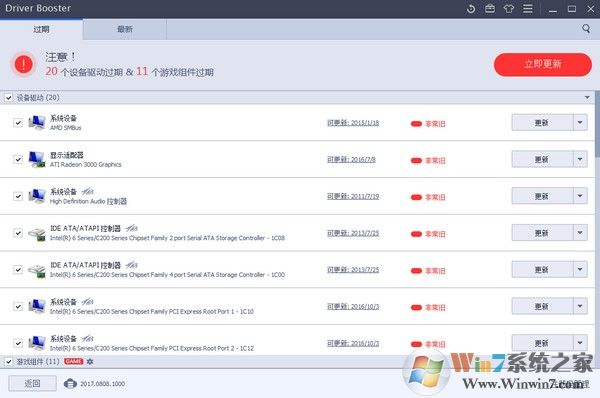Open the 2013/7/25 link for 2 port SATA
The width and height of the screenshot is (600, 398).
[x=353, y=233]
